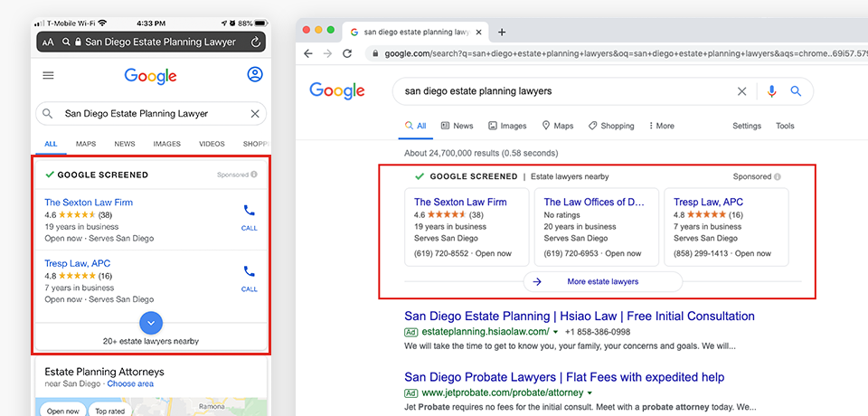Tap the mobile Safari reload icon

point(255,43)
